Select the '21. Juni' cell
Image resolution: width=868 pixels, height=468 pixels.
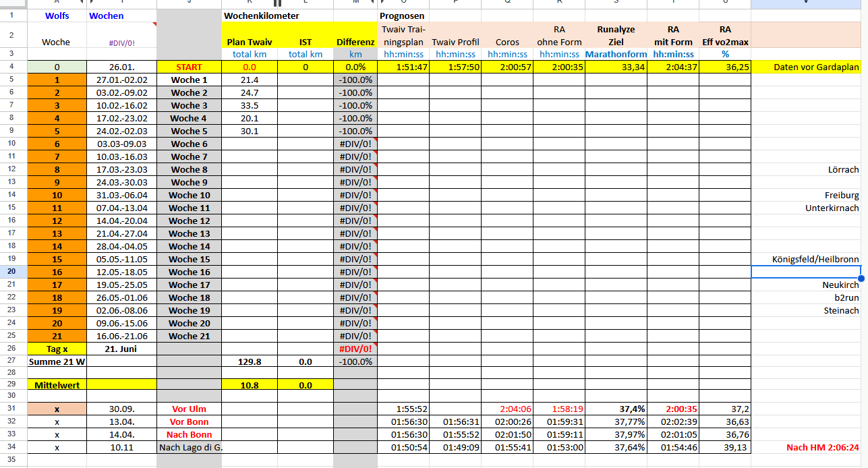[121, 349]
